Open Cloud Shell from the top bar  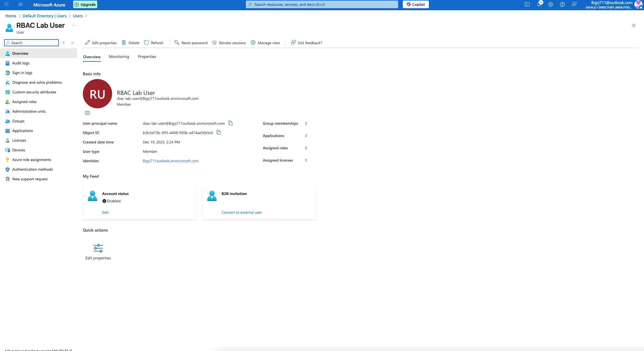coord(527,4)
